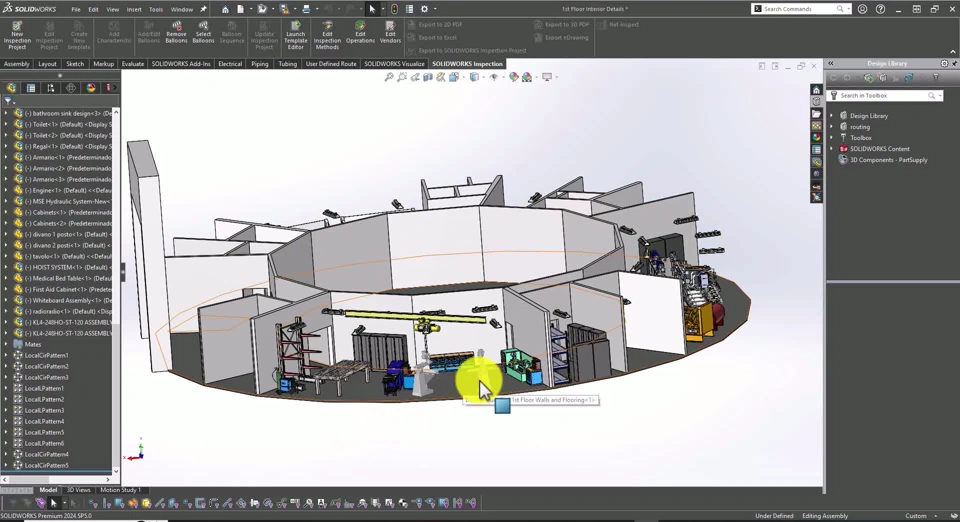Image resolution: width=960 pixels, height=522 pixels.
Task: Click the Section View icon
Action: (x=428, y=77)
